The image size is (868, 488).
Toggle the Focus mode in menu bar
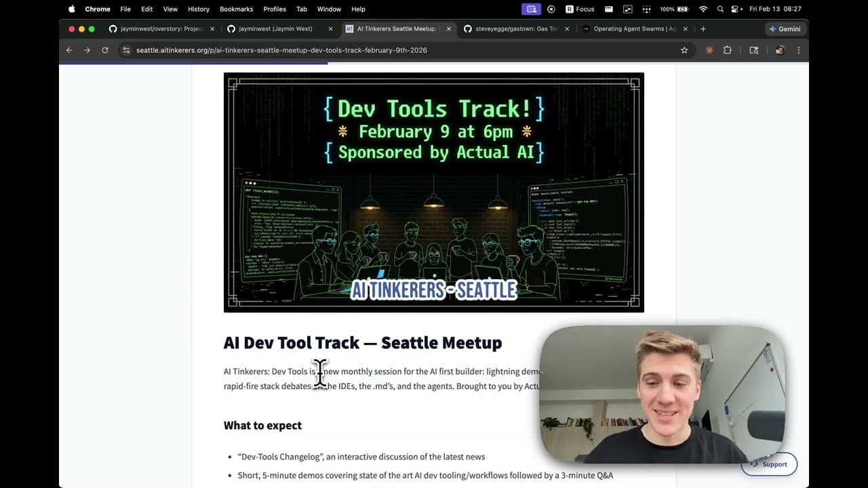point(580,9)
